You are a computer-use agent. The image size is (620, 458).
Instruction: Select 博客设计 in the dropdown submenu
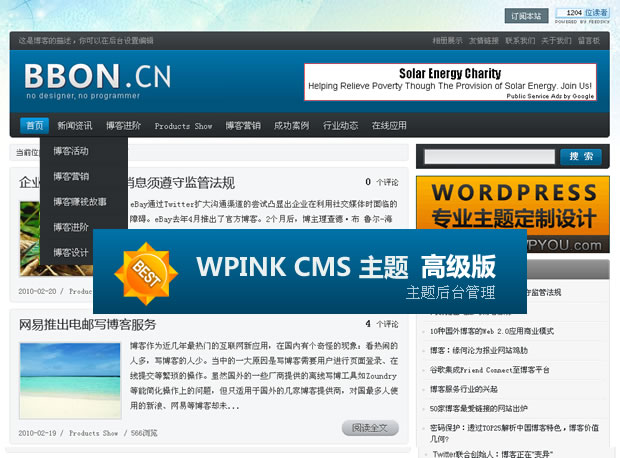coord(71,252)
